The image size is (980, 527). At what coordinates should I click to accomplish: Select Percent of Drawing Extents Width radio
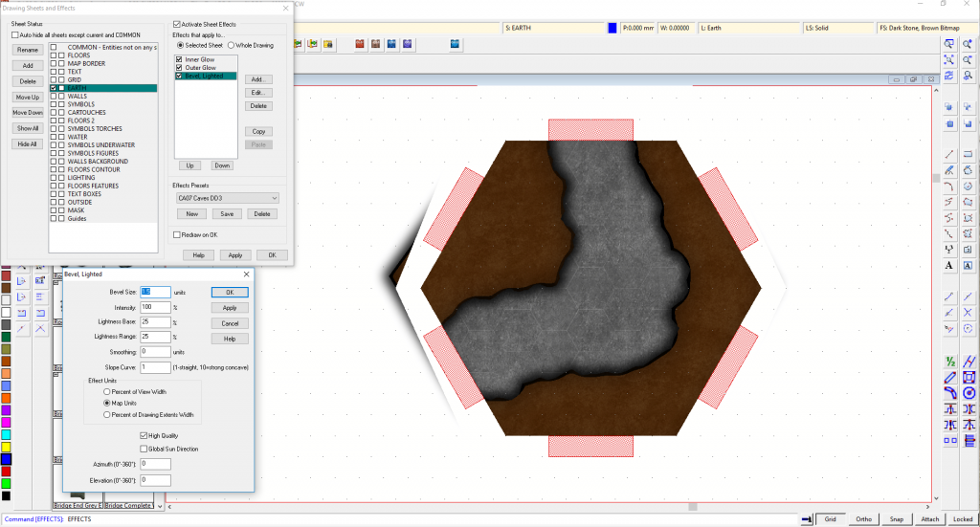click(x=107, y=414)
